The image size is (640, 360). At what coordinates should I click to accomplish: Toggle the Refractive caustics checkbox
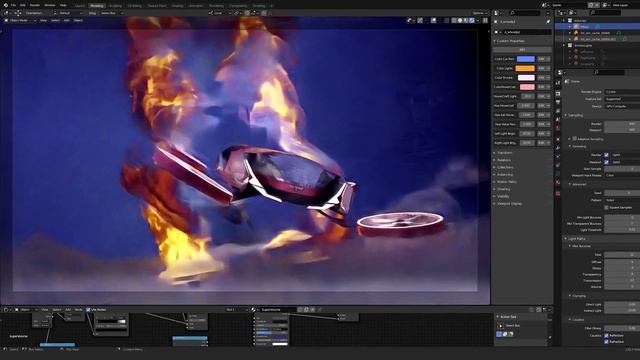(x=606, y=341)
